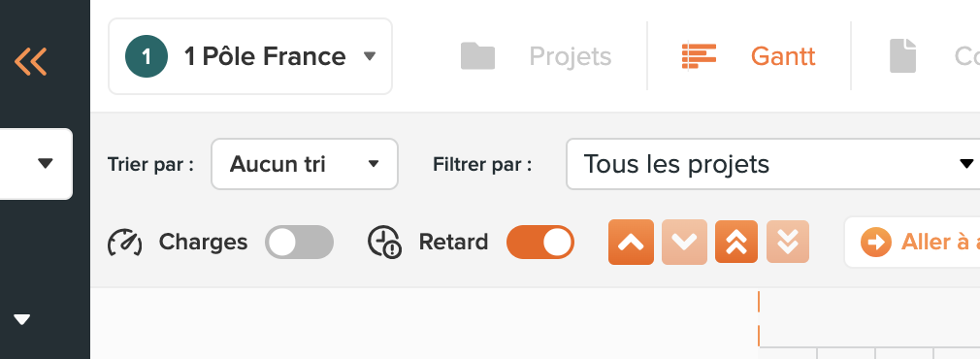Image resolution: width=980 pixels, height=359 pixels.
Task: Click the Gantt chart bars icon
Action: click(x=699, y=56)
